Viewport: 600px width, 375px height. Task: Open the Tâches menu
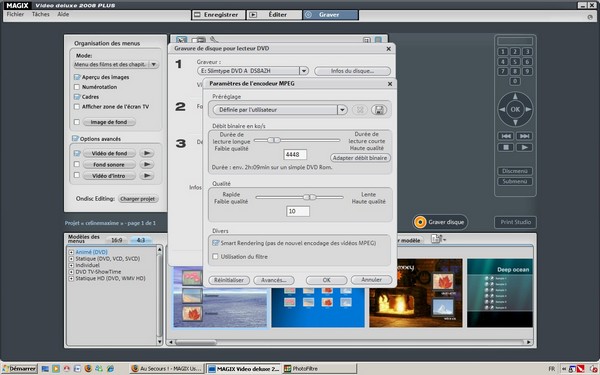click(41, 14)
